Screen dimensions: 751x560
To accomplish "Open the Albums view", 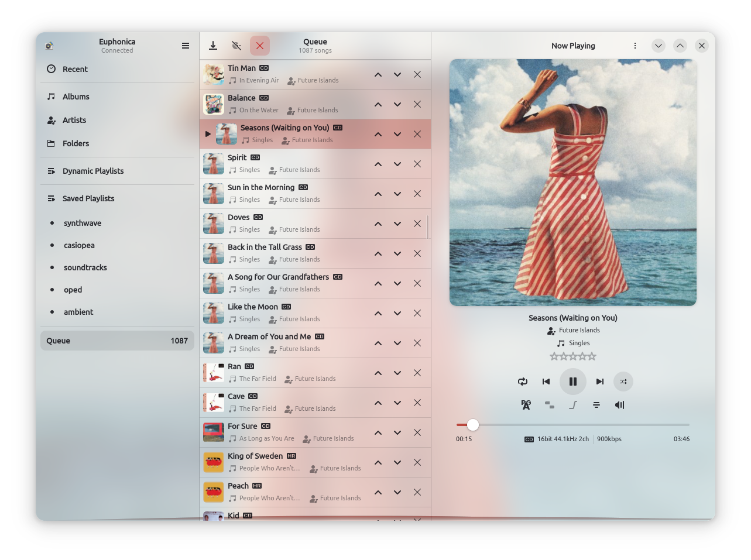I will tap(117, 97).
